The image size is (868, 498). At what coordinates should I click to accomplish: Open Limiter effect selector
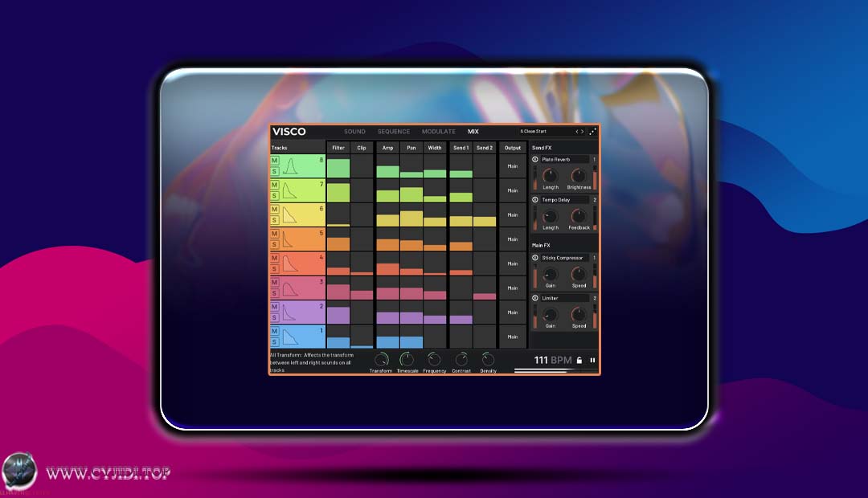click(x=565, y=298)
